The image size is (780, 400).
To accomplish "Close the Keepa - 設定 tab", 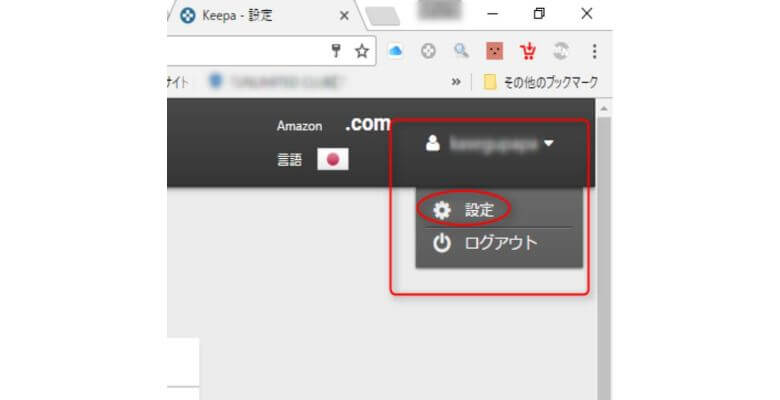I will pos(345,16).
